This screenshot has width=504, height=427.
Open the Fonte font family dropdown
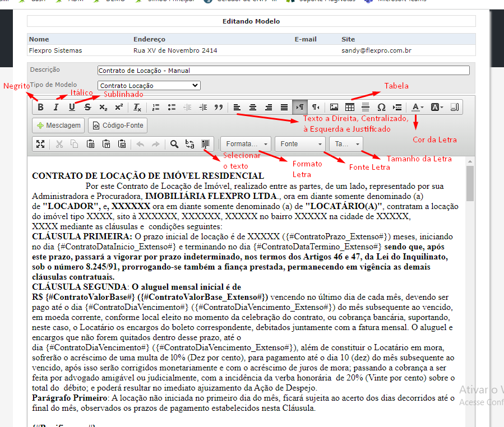point(300,144)
